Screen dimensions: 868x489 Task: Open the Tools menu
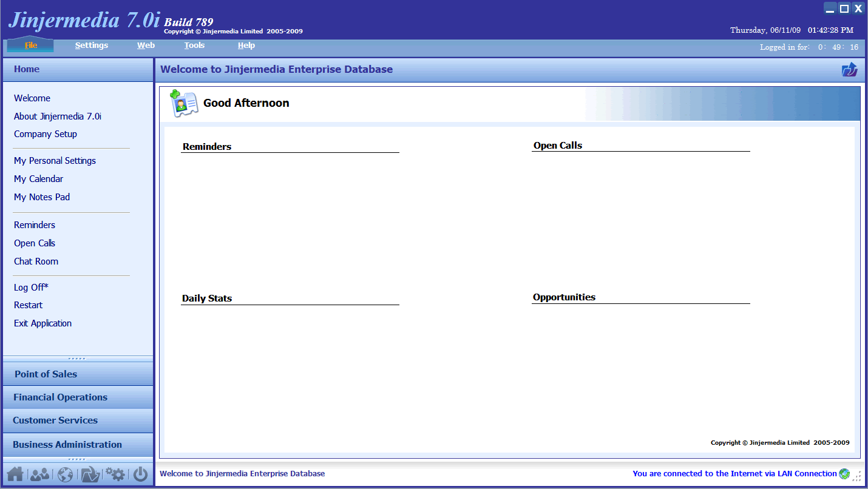pos(194,46)
